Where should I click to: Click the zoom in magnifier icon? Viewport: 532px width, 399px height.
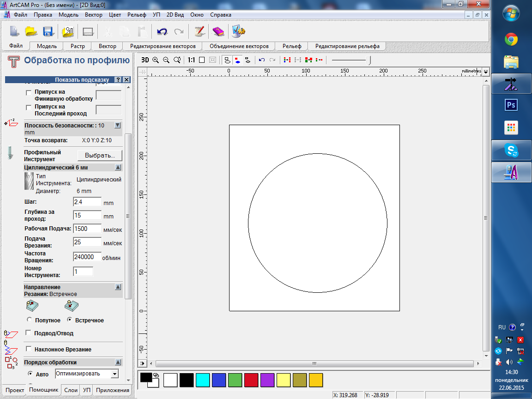[x=156, y=60]
